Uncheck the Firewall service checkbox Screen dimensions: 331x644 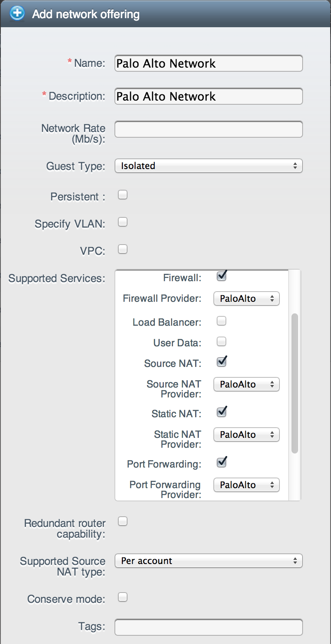pos(221,276)
